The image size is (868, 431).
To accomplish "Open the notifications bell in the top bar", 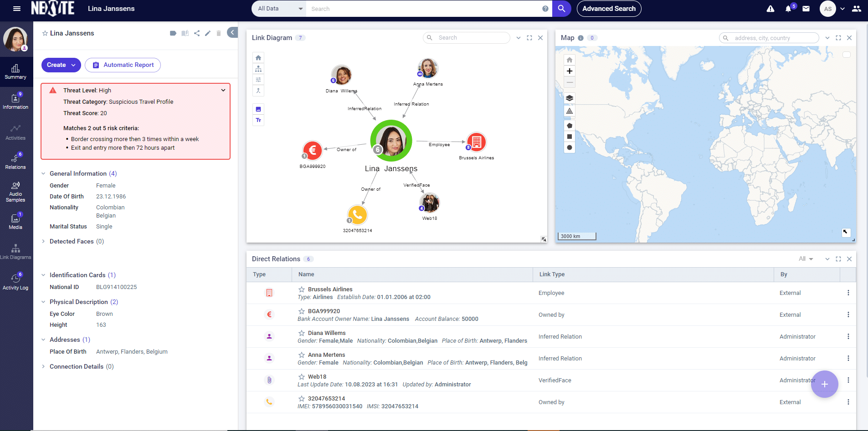I will point(789,9).
